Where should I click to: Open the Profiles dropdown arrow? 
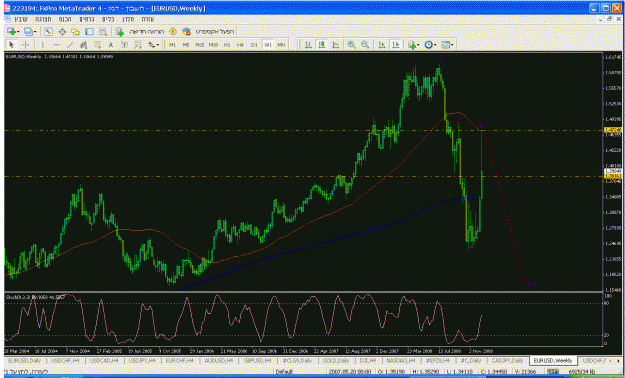pyautogui.click(x=35, y=32)
